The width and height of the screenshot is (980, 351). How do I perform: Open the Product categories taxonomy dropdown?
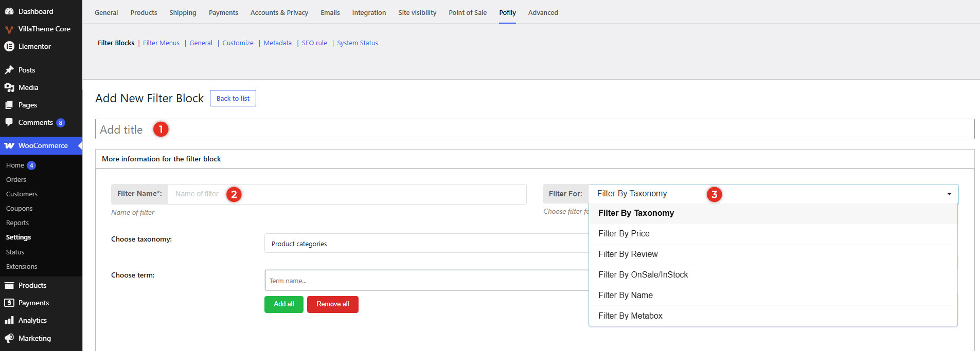(426, 243)
